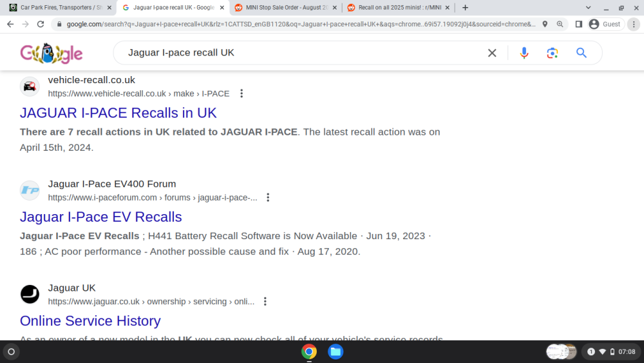Click the address bar URL
644x363 pixels.
(301, 25)
